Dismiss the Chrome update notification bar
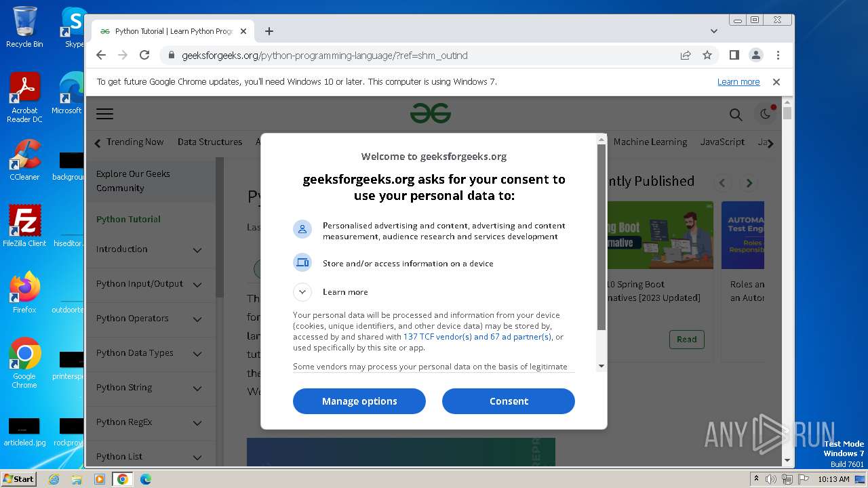The width and height of the screenshot is (868, 488). [x=776, y=82]
